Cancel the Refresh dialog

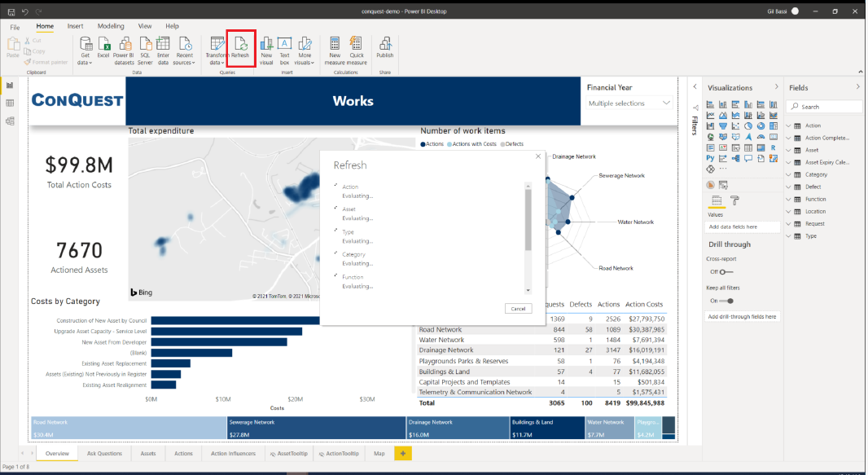pyautogui.click(x=518, y=308)
